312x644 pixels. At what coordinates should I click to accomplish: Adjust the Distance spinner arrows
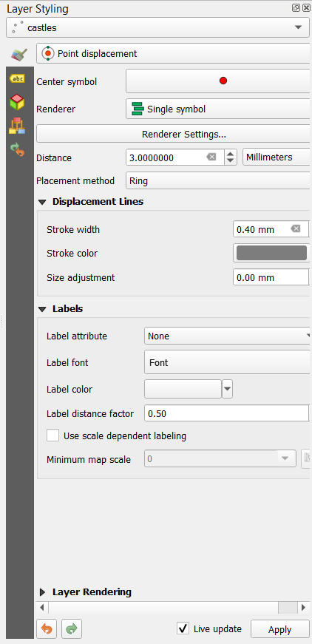click(231, 157)
